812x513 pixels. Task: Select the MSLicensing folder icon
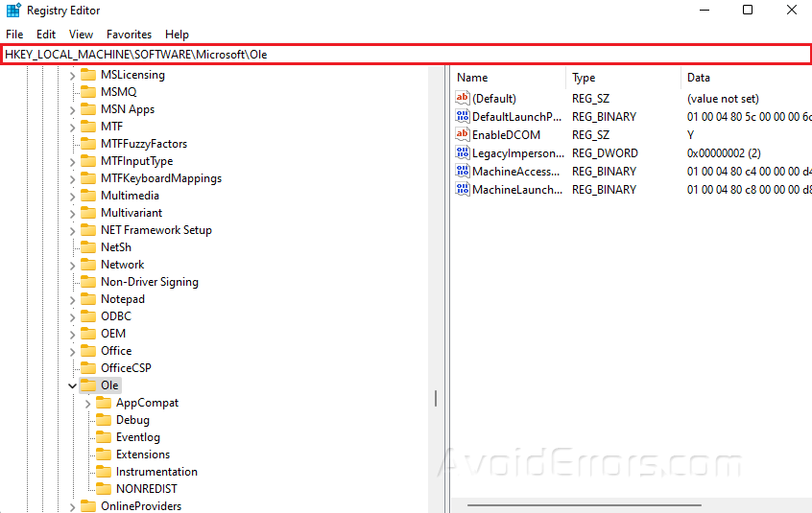pyautogui.click(x=88, y=75)
